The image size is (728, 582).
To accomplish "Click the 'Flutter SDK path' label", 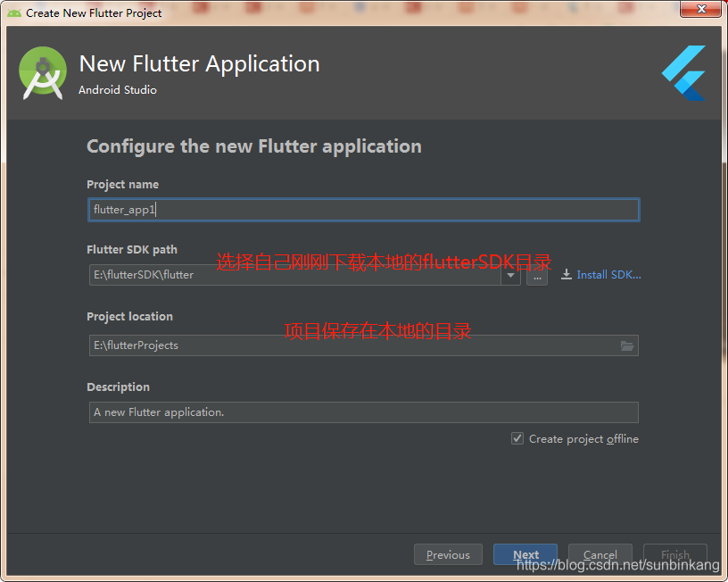I will (x=132, y=249).
